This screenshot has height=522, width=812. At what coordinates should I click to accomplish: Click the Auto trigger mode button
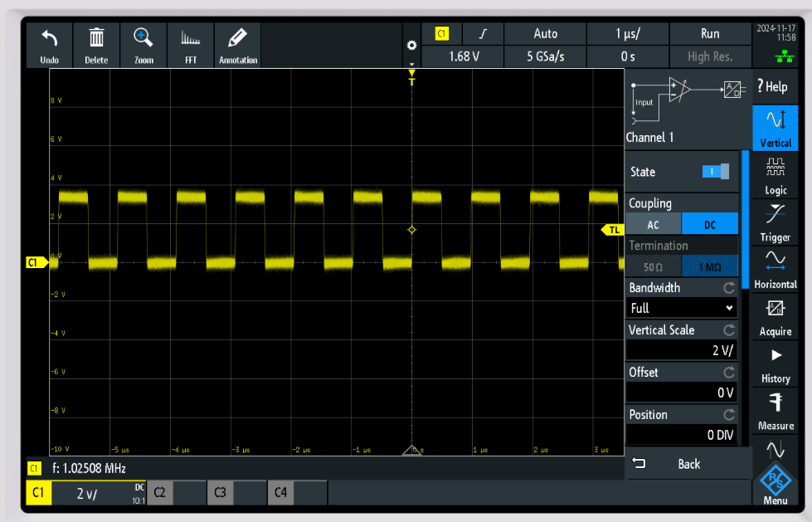tap(545, 34)
